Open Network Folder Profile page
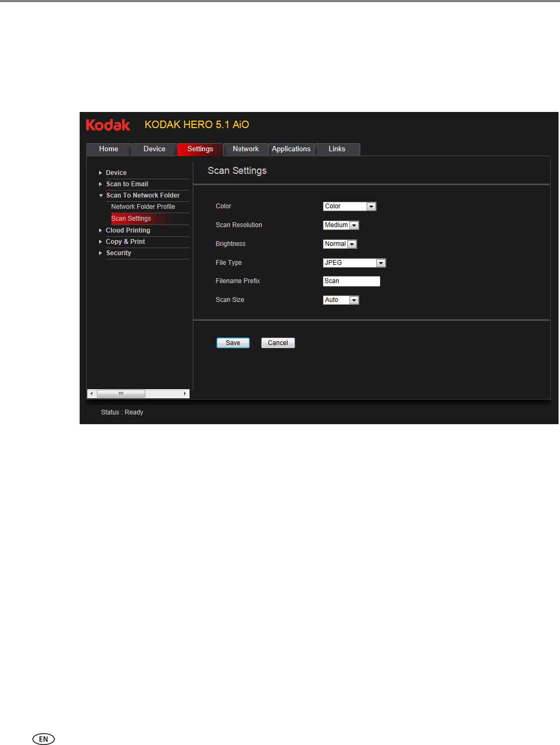 [143, 207]
